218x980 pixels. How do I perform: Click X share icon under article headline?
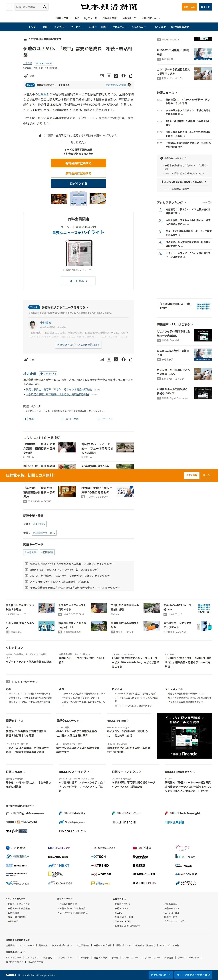(x=116, y=76)
